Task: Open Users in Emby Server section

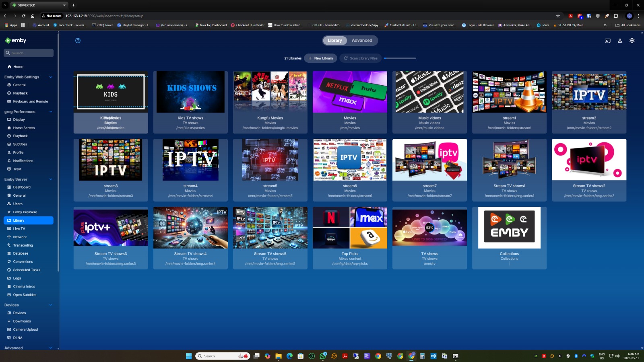Action: pyautogui.click(x=29, y=204)
